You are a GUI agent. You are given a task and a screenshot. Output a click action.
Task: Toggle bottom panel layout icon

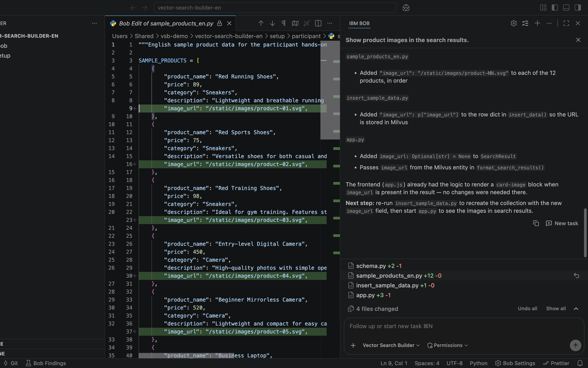(566, 8)
